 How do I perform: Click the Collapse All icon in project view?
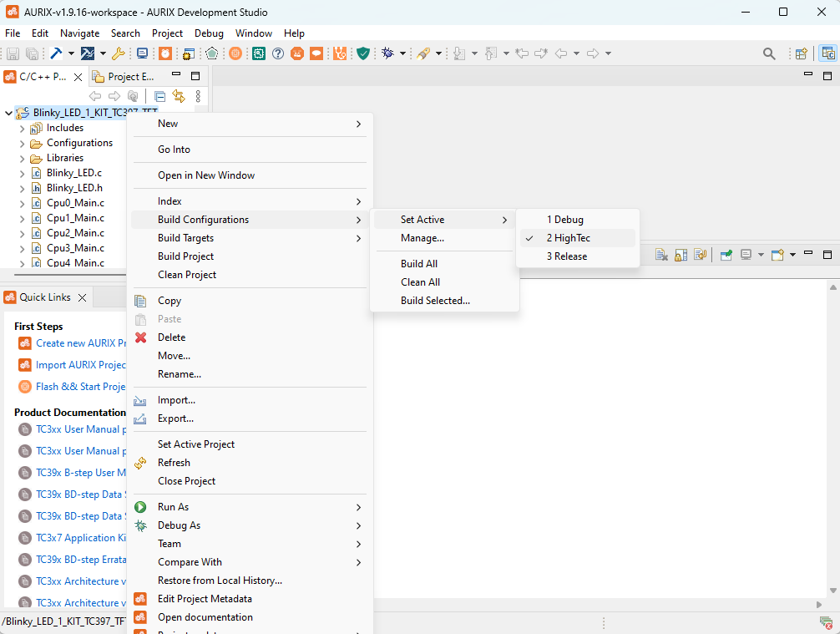pyautogui.click(x=159, y=96)
